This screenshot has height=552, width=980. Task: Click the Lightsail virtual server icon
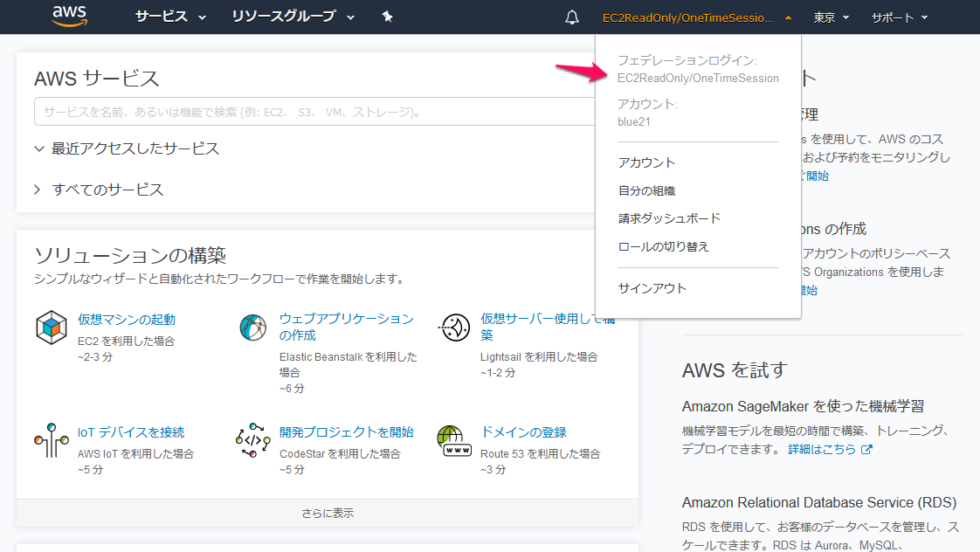[454, 328]
